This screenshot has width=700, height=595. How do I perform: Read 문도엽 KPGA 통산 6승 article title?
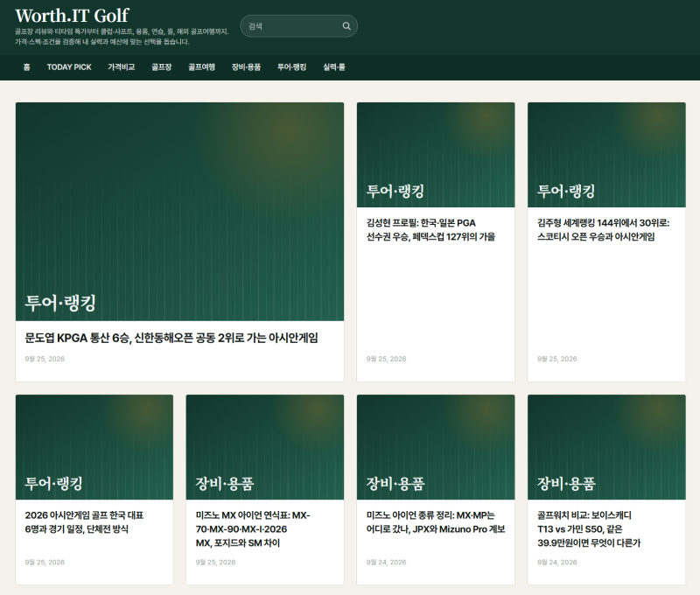(x=171, y=338)
